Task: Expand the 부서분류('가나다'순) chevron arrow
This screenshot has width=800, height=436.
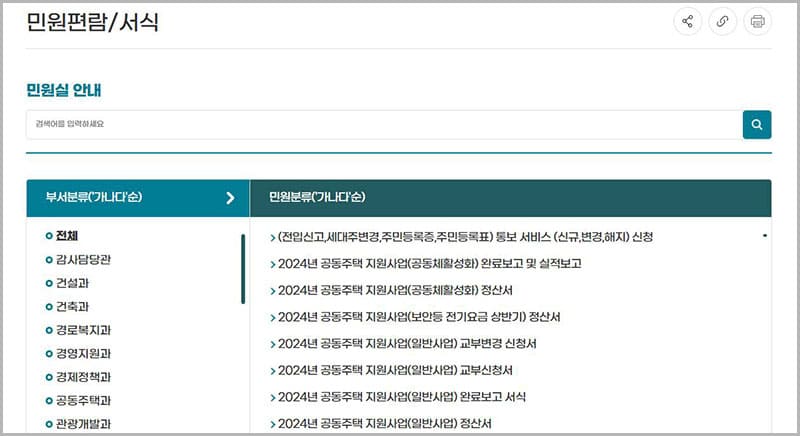Action: 230,197
